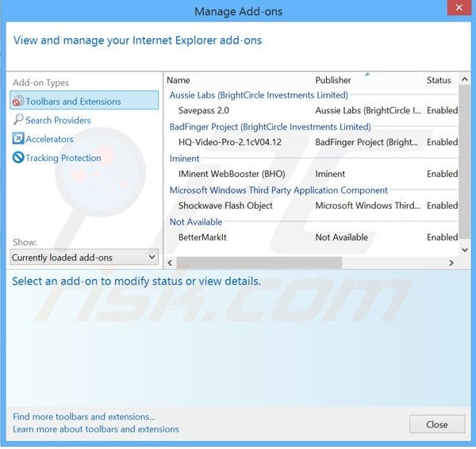
Task: Open the Accelerators add-on type
Action: [x=49, y=139]
